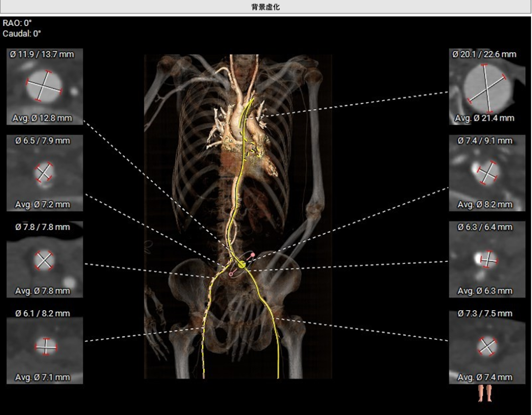Click the upper pink control point handle
The image size is (532, 415).
[x=253, y=255]
